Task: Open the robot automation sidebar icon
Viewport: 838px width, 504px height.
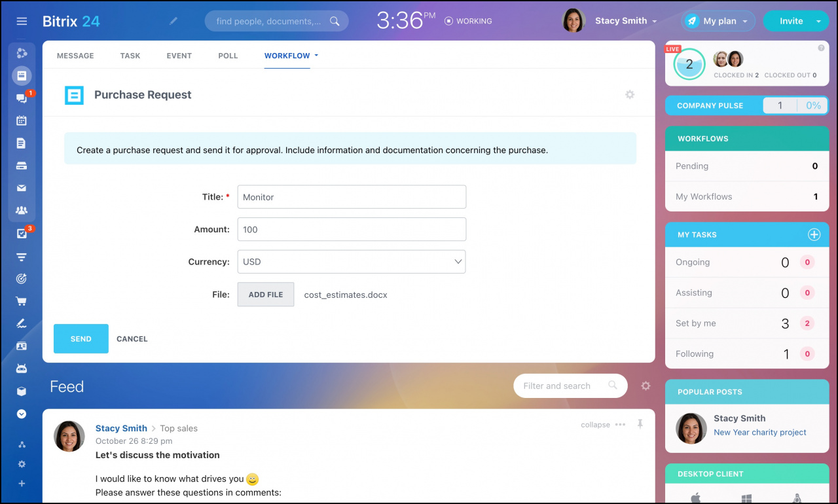Action: [22, 369]
